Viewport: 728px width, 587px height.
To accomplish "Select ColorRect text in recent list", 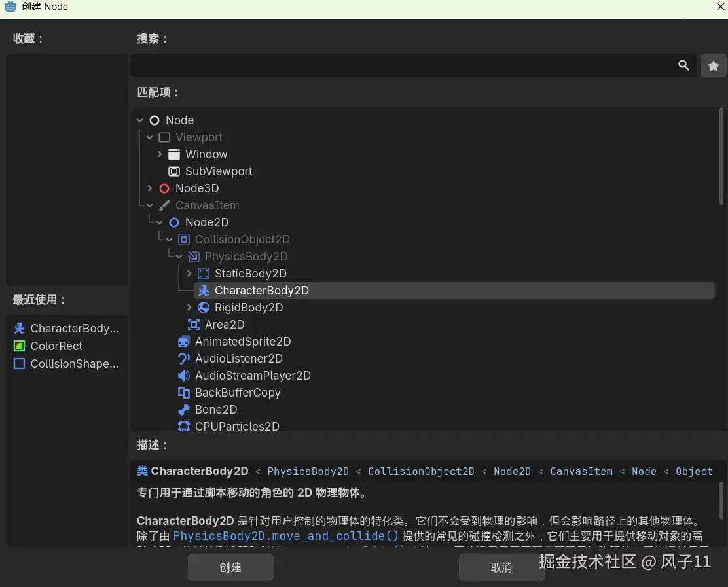I will click(x=56, y=346).
